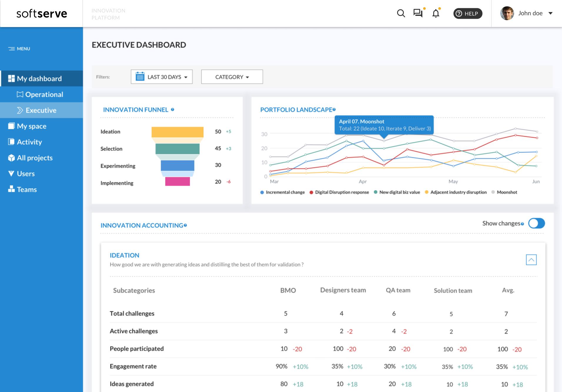Click the Executive chevron icon
Viewport: 562px width, 392px height.
pyautogui.click(x=20, y=110)
